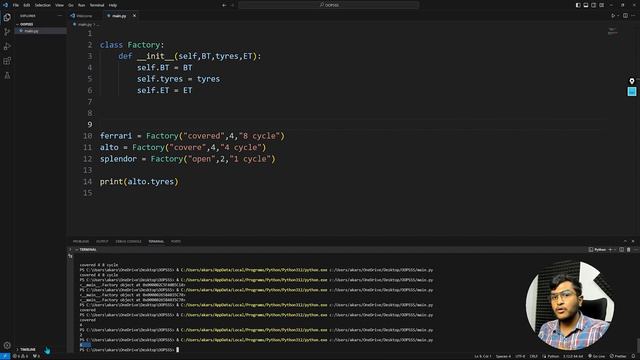Click the command center search box

329,5
